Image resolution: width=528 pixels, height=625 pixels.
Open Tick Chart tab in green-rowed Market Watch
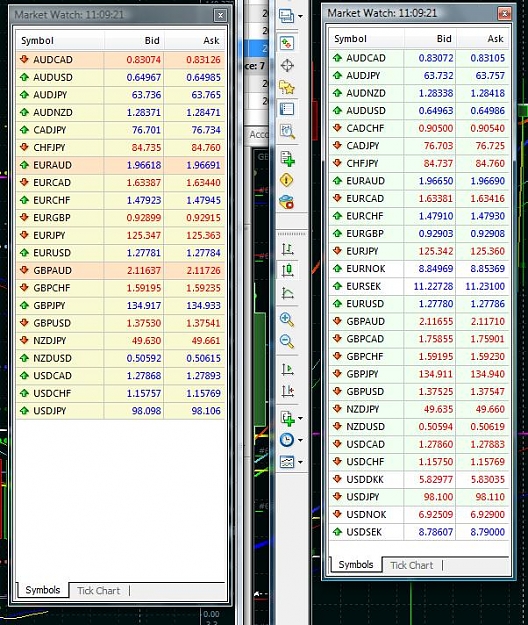tap(412, 565)
